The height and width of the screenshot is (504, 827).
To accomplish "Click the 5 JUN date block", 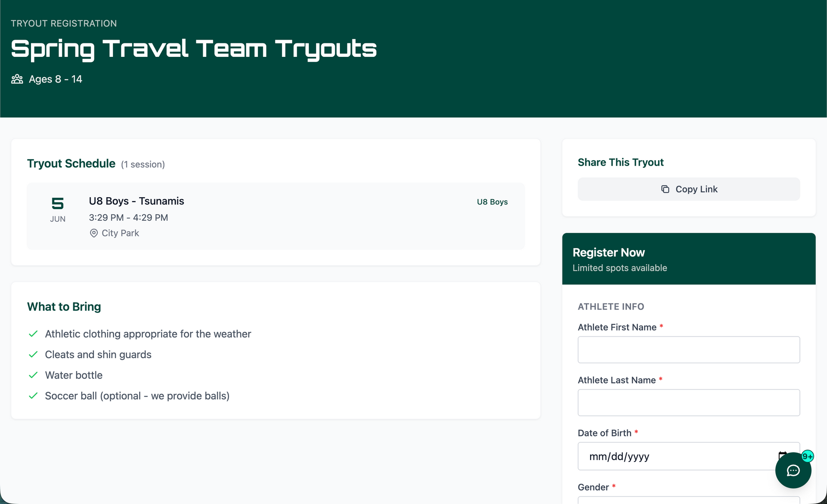I will tap(58, 210).
